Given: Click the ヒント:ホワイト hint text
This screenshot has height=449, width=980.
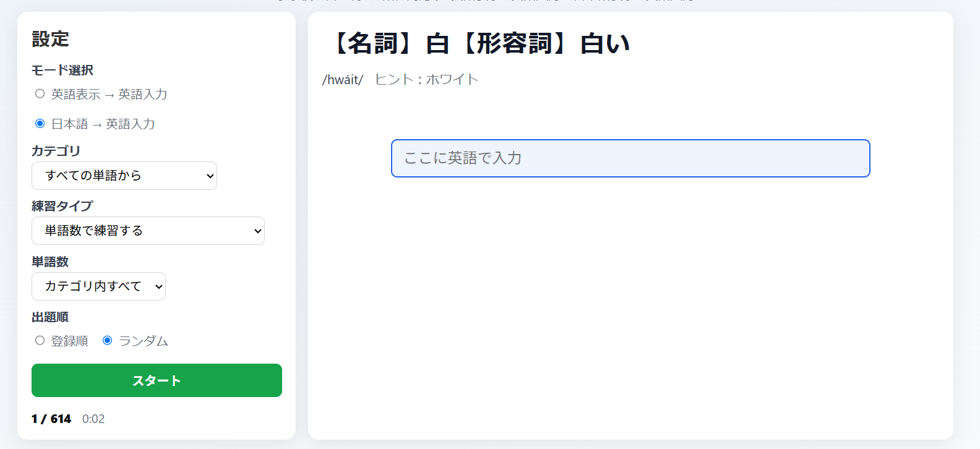Looking at the screenshot, I should tap(427, 80).
